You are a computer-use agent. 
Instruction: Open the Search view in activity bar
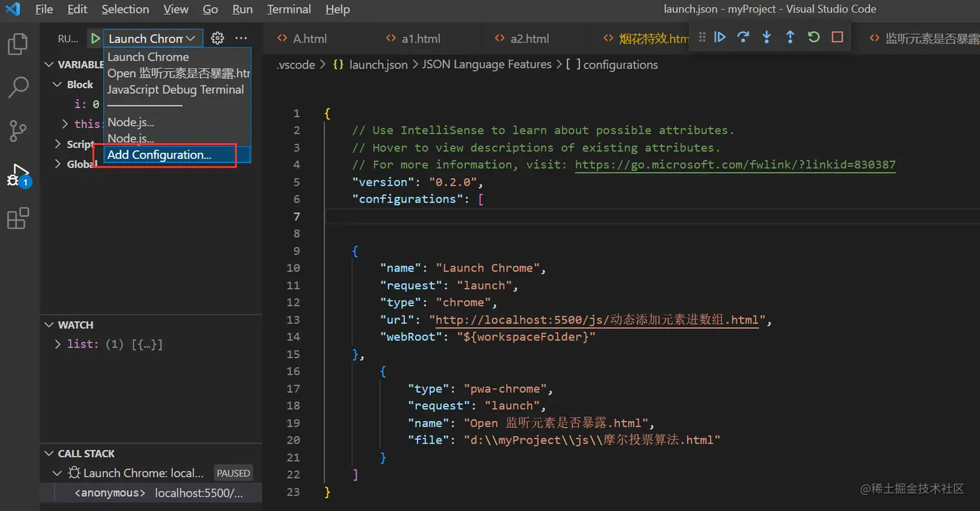pyautogui.click(x=17, y=87)
